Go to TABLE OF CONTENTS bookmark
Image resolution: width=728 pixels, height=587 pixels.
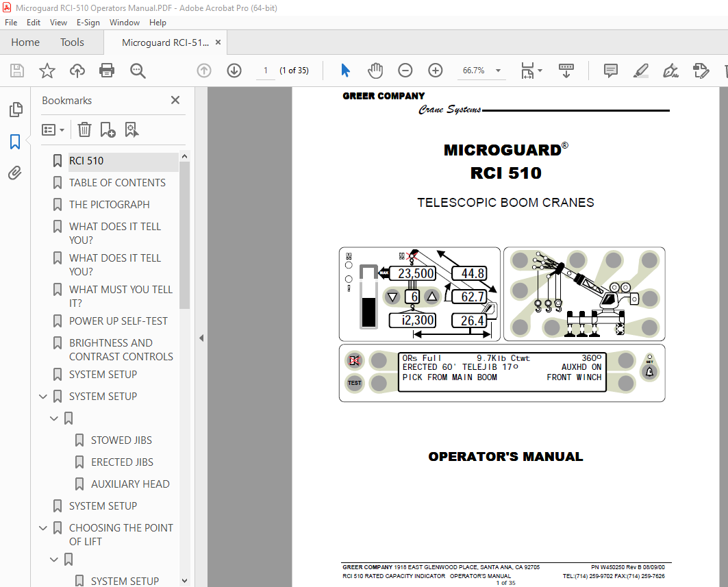(117, 182)
